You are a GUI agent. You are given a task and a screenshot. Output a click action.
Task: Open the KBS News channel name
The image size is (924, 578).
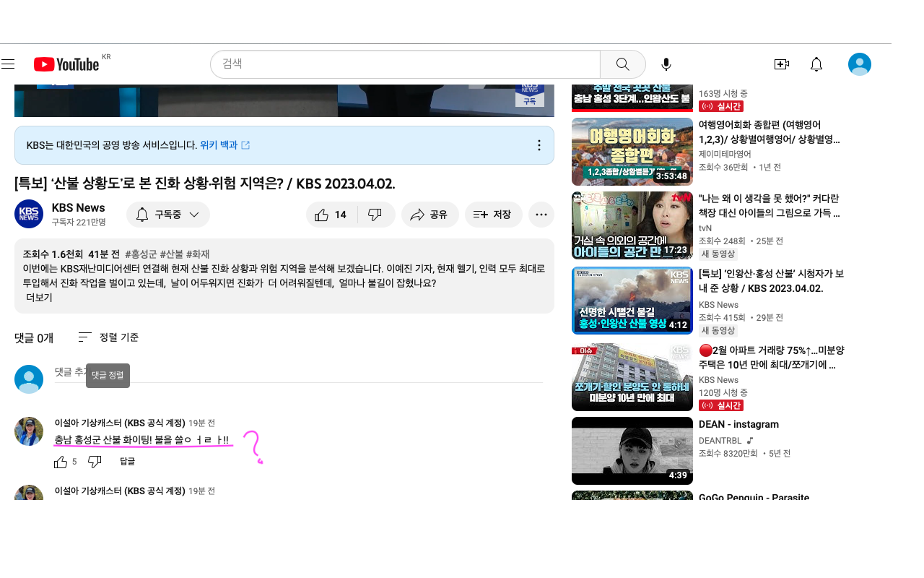[79, 208]
